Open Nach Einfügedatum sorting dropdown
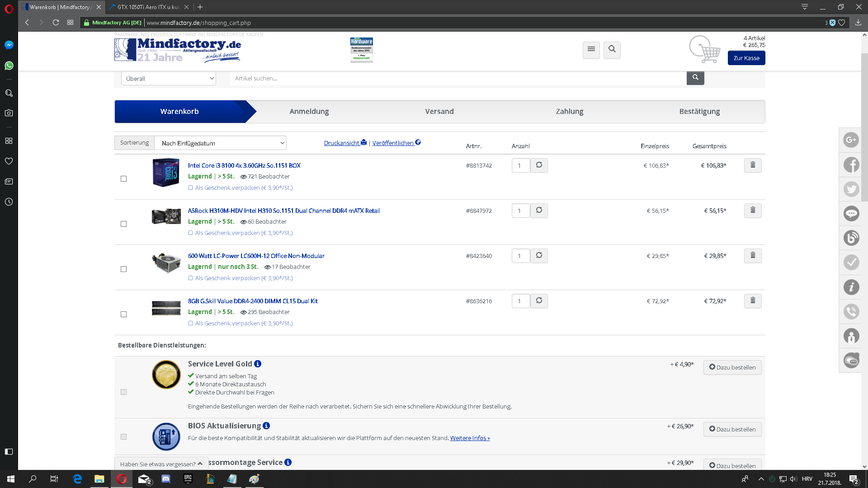 221,143
